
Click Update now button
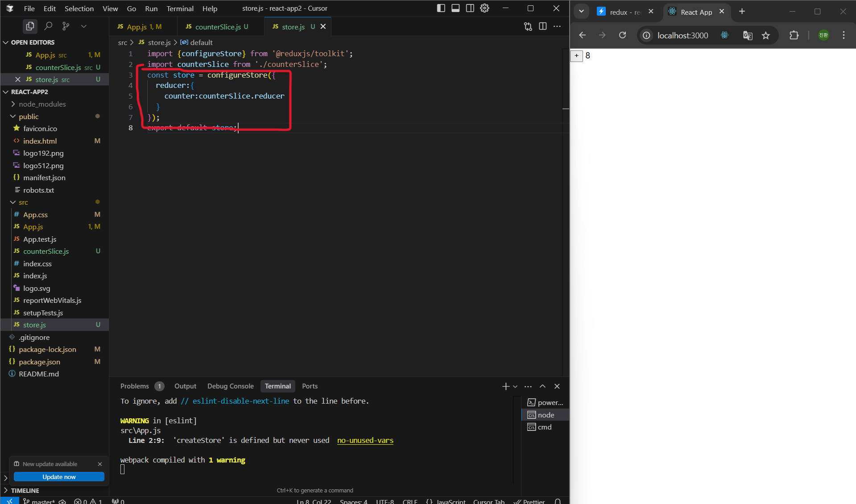59,477
